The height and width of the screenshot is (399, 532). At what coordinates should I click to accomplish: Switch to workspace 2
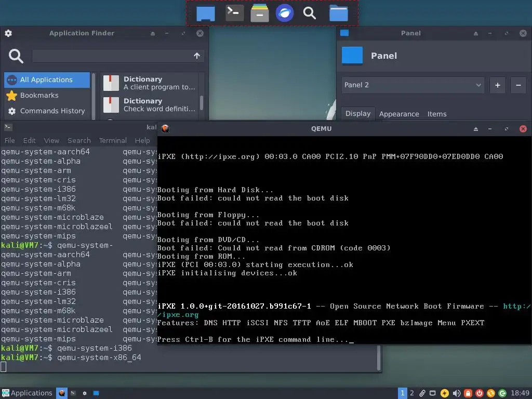click(412, 393)
